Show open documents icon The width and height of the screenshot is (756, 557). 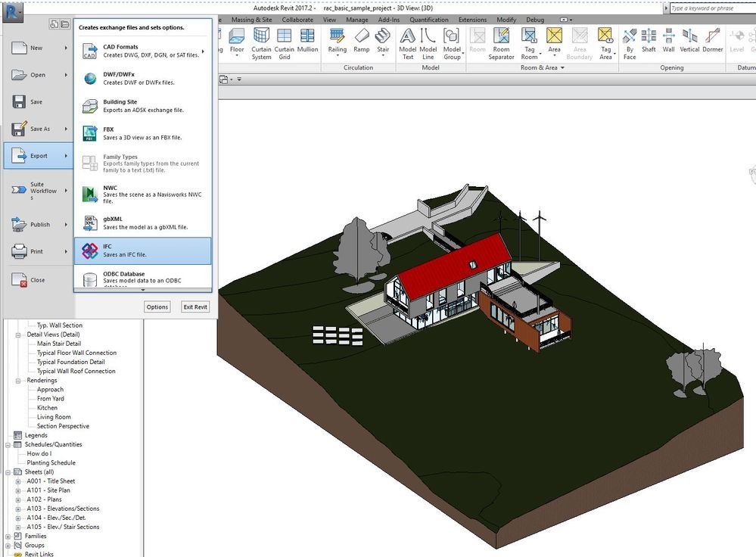click(64, 24)
